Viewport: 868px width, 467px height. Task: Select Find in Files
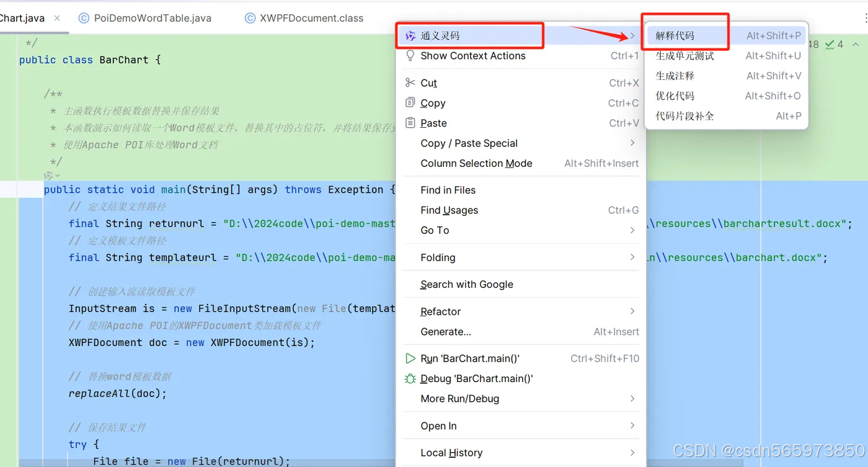(x=521, y=190)
